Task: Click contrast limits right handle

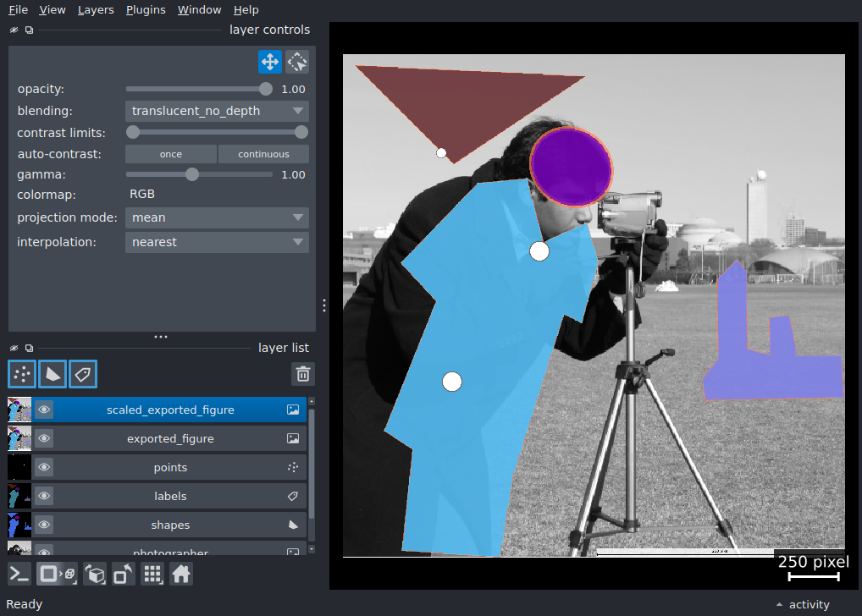Action: coord(301,133)
